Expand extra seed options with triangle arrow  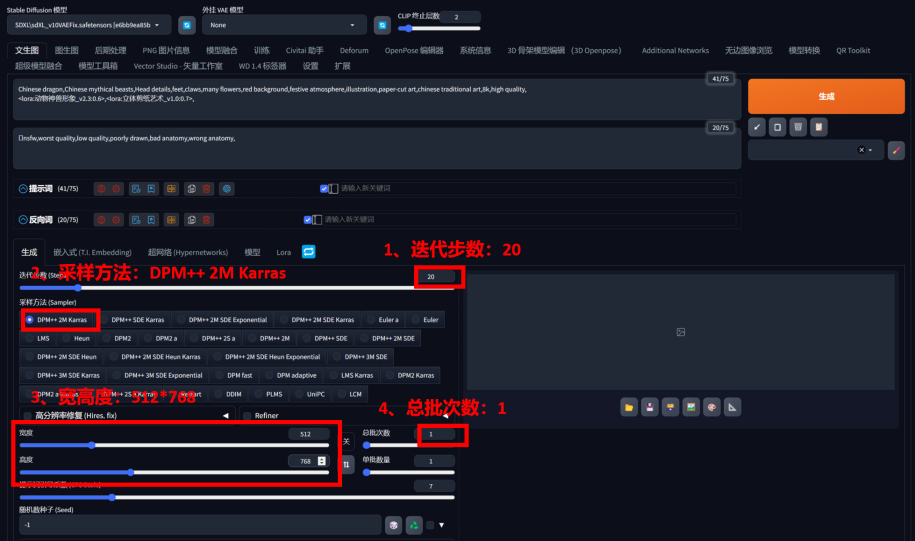coord(442,525)
